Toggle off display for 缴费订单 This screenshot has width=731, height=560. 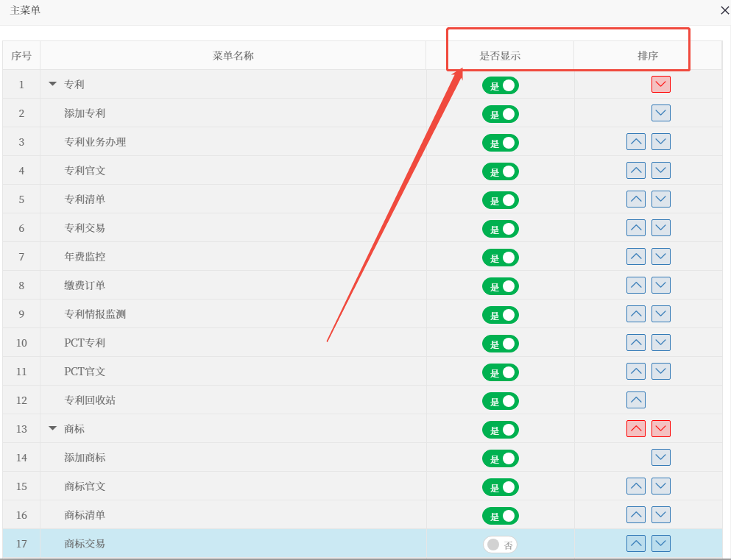[501, 286]
